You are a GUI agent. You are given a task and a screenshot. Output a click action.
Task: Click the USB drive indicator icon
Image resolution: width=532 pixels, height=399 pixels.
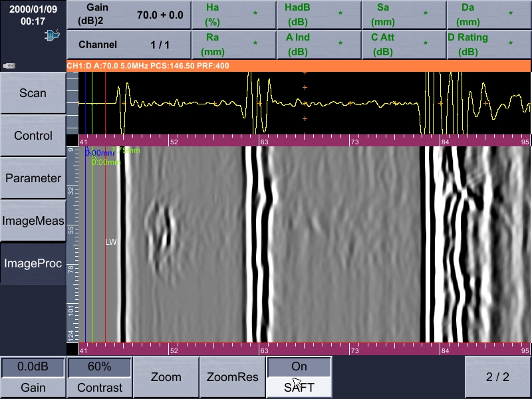coord(9,65)
